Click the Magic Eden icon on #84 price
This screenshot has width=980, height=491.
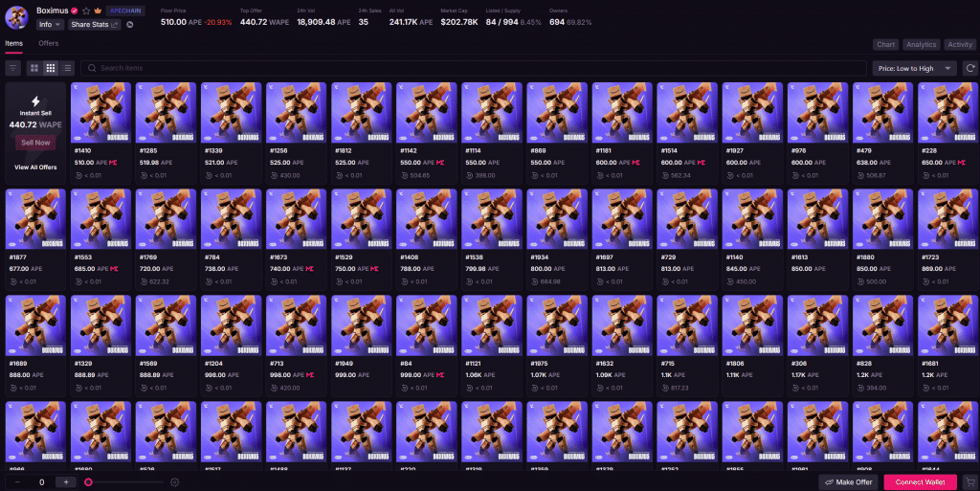click(x=440, y=375)
